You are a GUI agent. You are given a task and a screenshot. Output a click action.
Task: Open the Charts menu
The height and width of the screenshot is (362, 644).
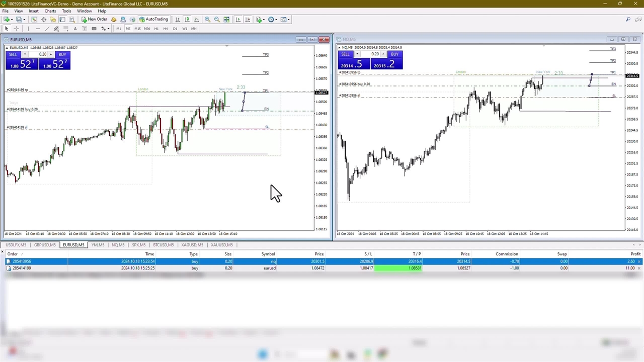coord(50,11)
